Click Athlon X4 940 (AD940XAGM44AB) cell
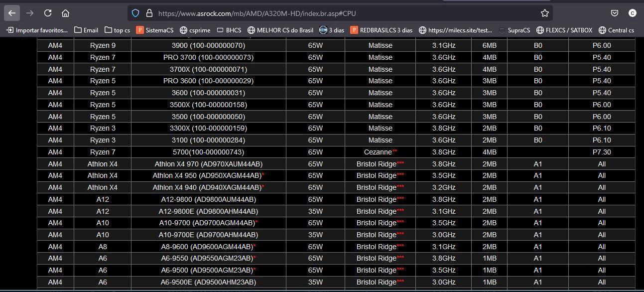 click(x=208, y=187)
